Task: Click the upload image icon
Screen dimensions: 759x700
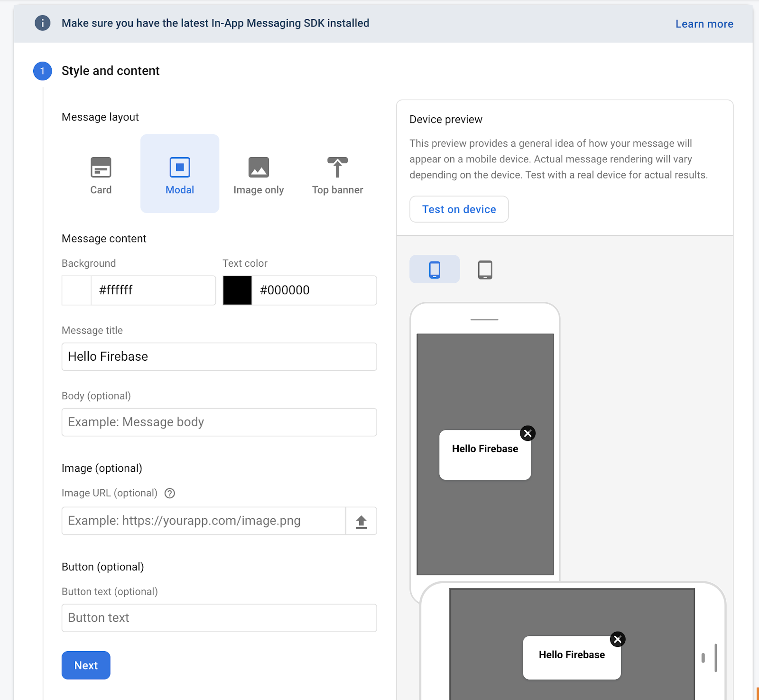Action: tap(361, 522)
